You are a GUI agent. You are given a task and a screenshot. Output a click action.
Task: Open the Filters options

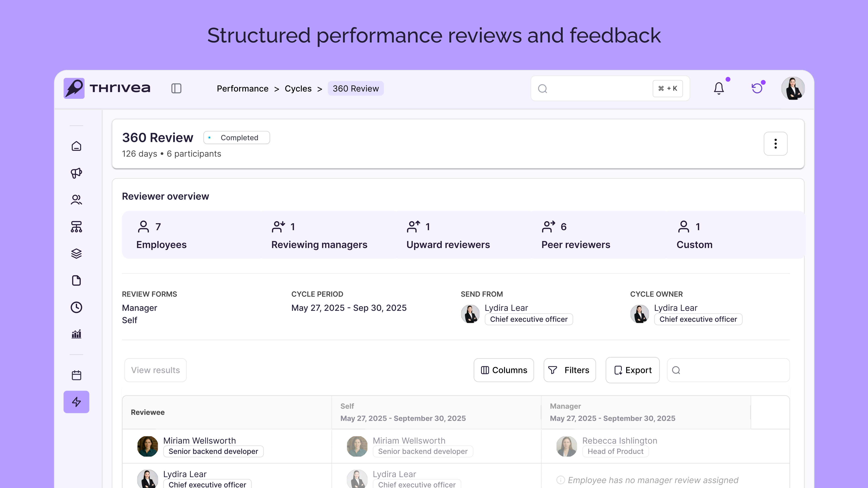coord(569,370)
